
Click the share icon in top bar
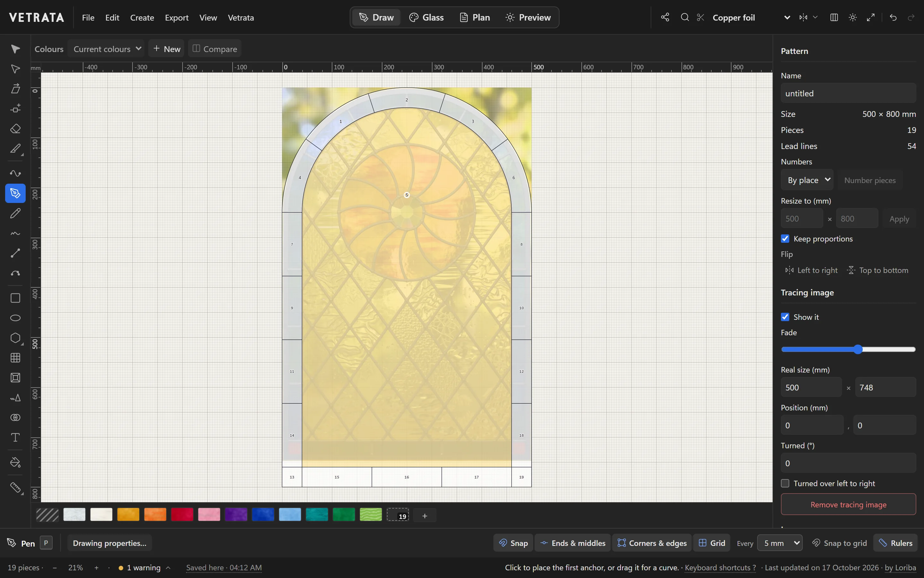coord(665,17)
